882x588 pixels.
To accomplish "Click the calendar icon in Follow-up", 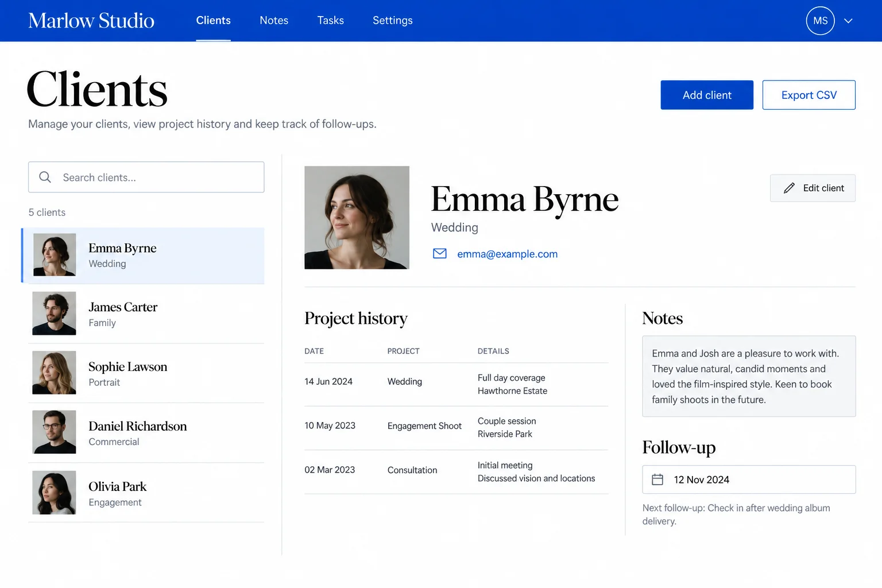I will pos(657,479).
